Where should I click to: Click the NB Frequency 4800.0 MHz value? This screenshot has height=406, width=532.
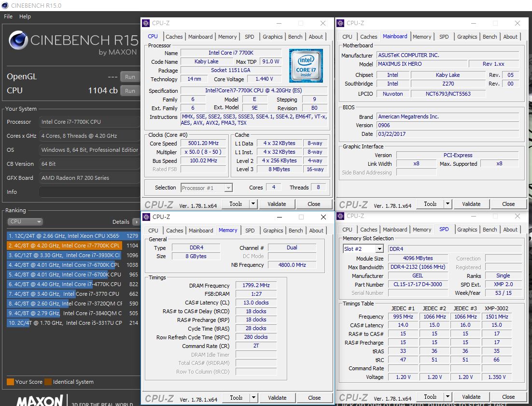click(x=292, y=265)
